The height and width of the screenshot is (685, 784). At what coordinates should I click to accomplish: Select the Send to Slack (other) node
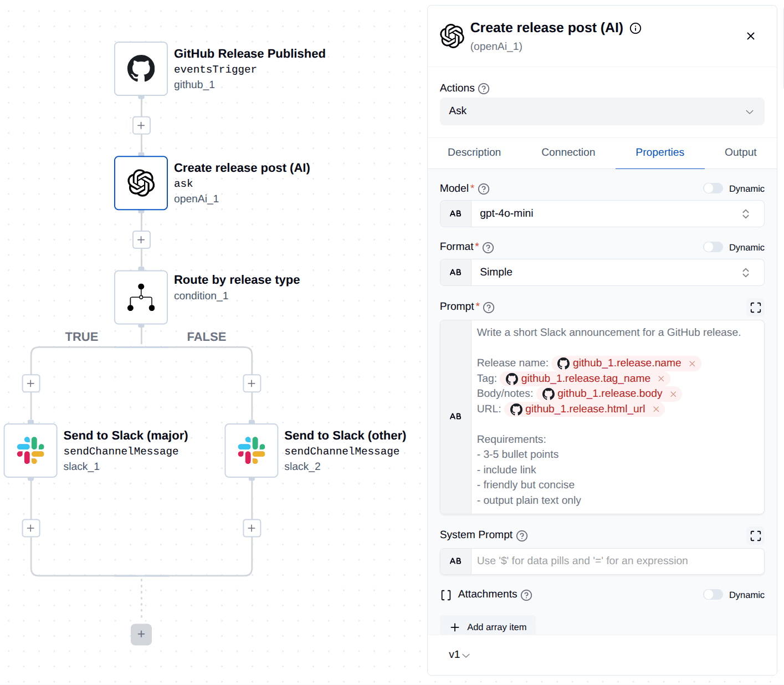tap(252, 450)
